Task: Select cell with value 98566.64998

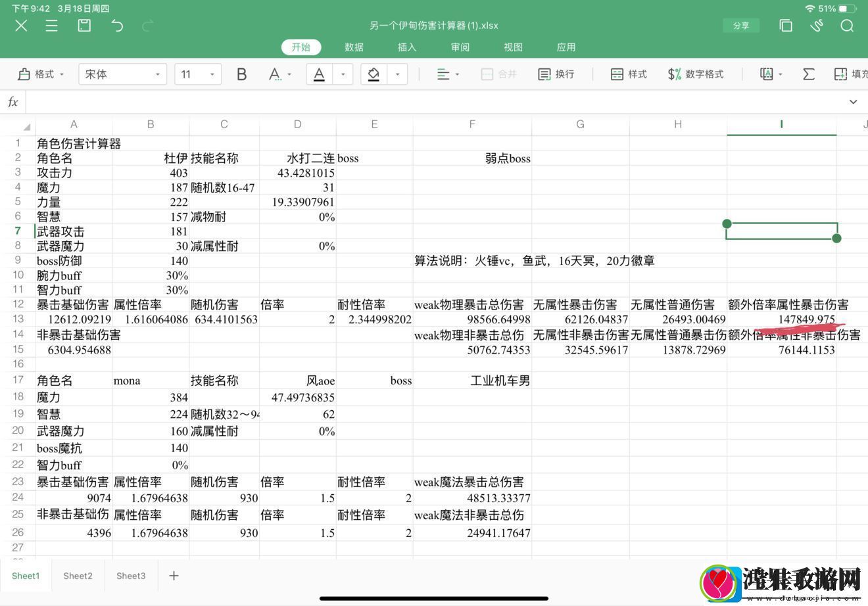Action: click(472, 319)
